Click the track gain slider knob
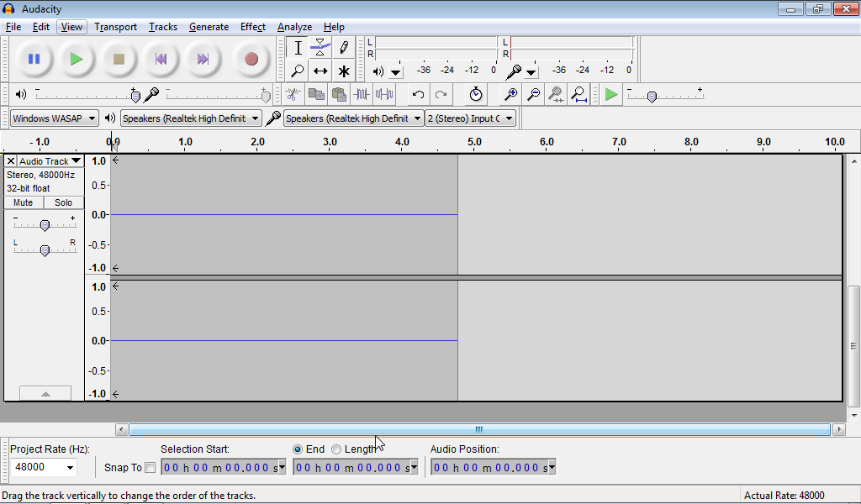 click(x=45, y=225)
